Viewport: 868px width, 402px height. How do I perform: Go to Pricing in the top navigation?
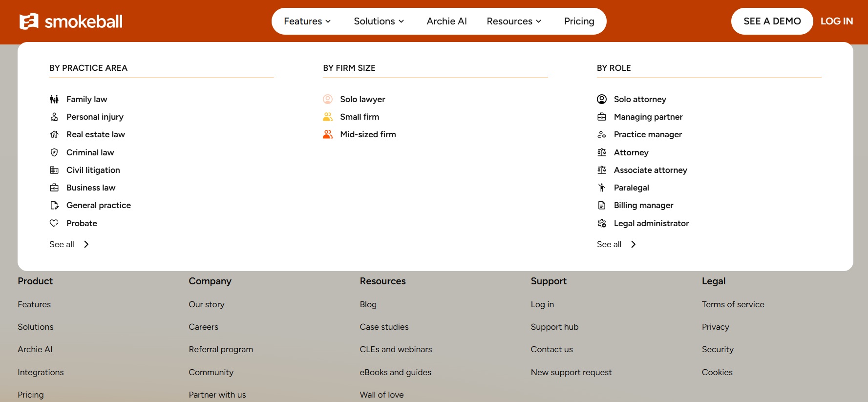(x=579, y=21)
